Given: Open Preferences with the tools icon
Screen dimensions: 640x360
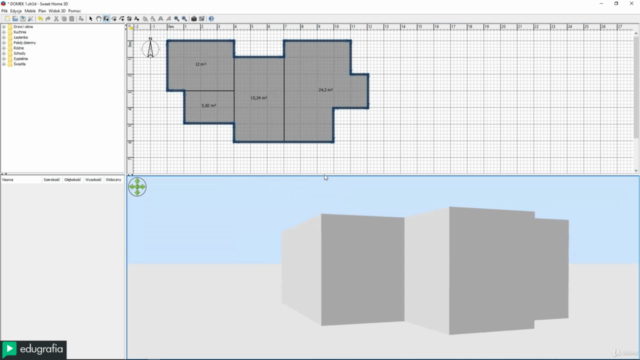Looking at the screenshot, I should pyautogui.click(x=30, y=19).
